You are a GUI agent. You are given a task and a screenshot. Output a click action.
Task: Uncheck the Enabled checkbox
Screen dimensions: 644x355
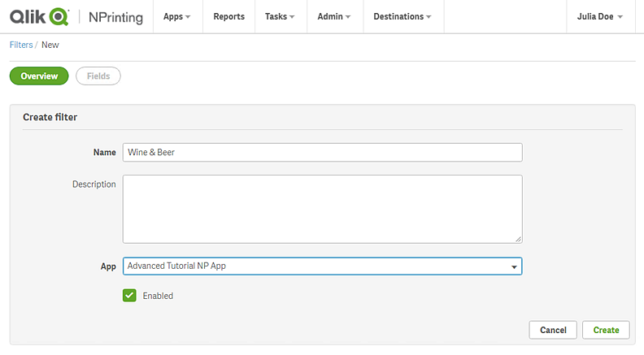[129, 295]
